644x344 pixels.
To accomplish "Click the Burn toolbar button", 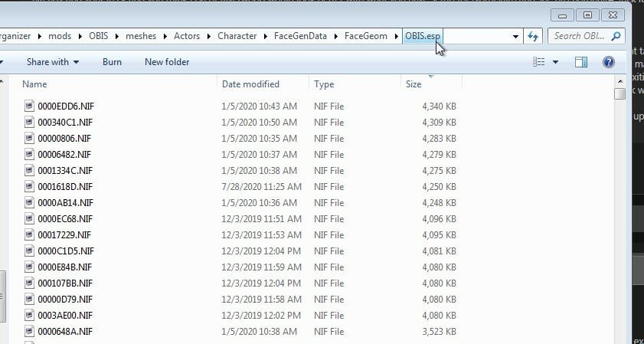I will (112, 62).
